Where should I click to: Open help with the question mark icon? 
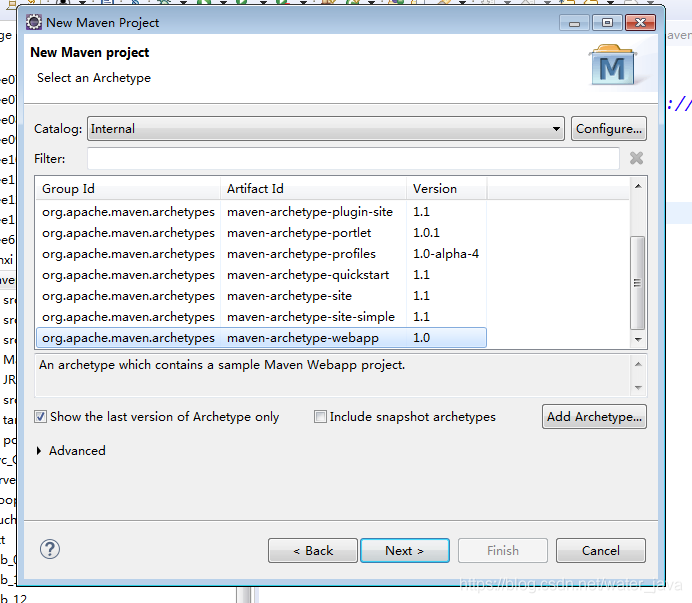pyautogui.click(x=50, y=550)
